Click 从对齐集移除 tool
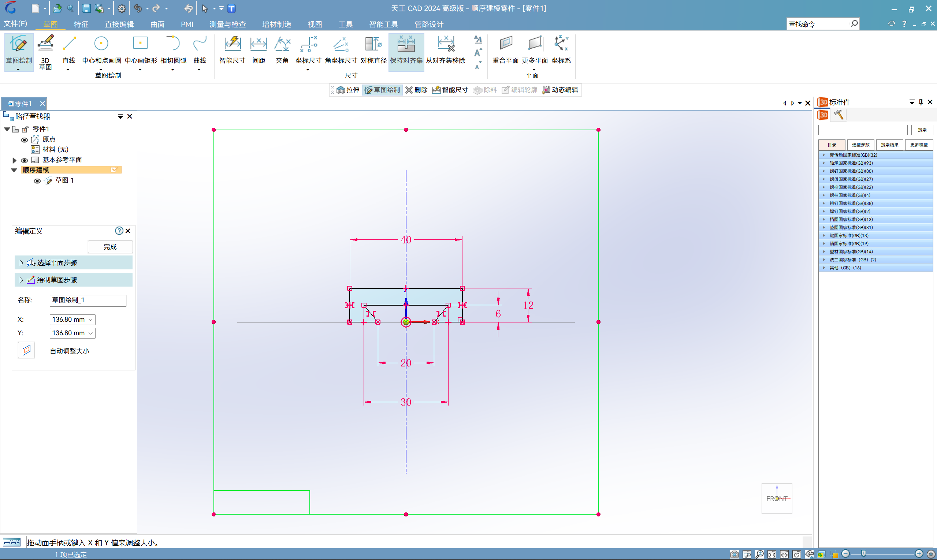The width and height of the screenshot is (937, 560). click(446, 50)
